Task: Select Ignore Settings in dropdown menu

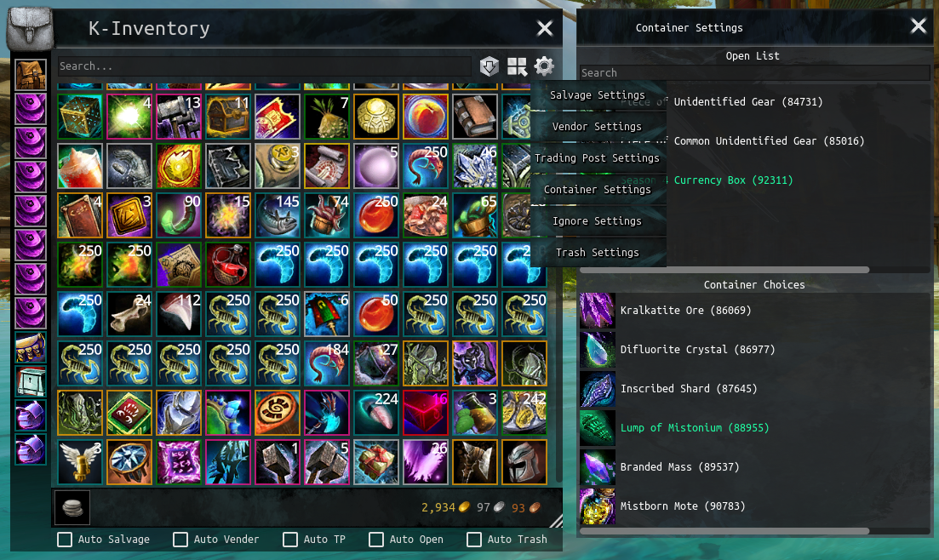Action: [598, 221]
